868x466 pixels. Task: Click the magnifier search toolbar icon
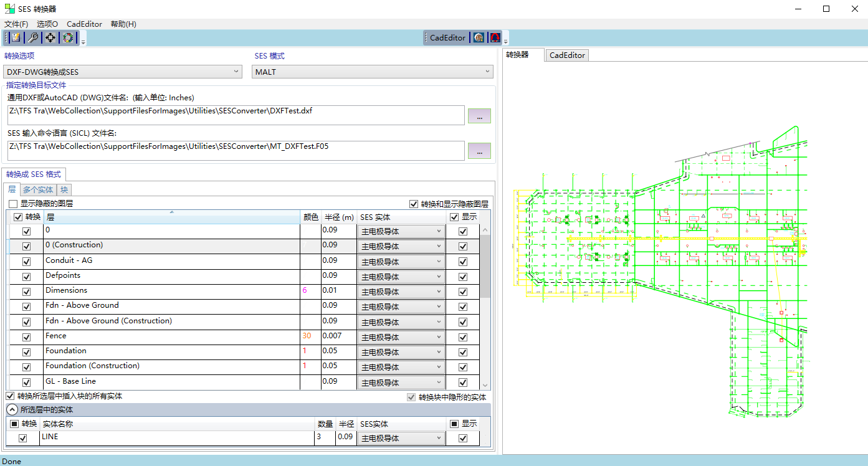pos(33,38)
